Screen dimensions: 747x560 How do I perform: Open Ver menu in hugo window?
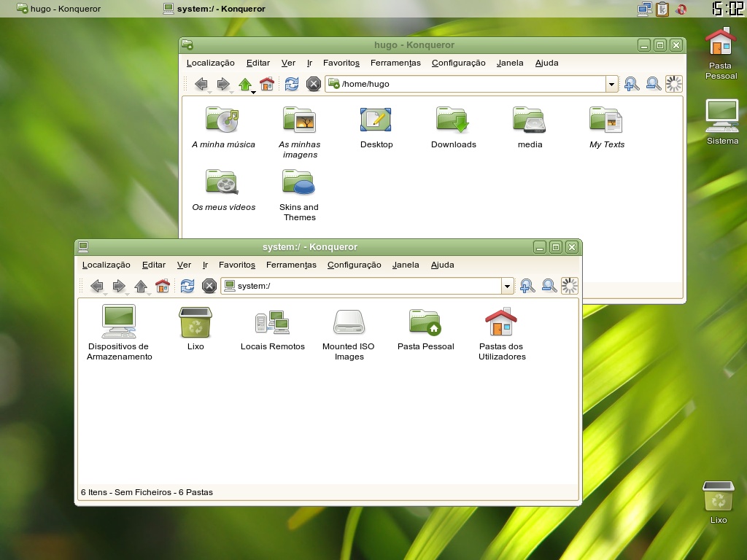click(288, 63)
